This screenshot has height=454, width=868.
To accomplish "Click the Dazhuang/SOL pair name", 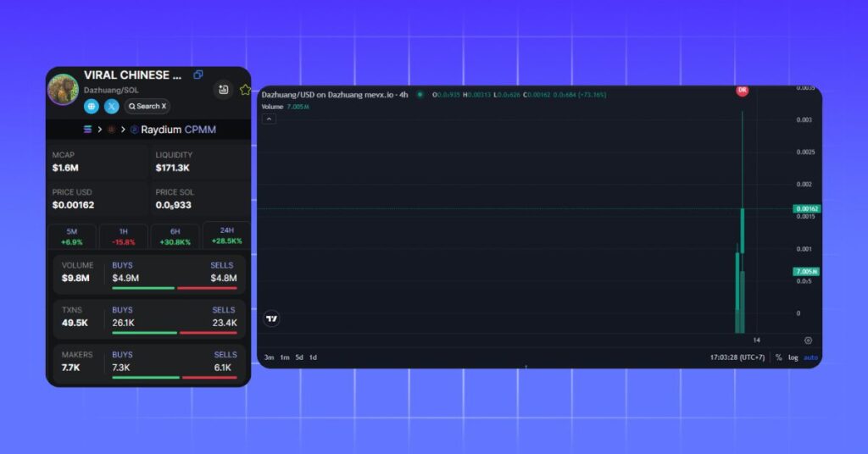I will pos(111,90).
